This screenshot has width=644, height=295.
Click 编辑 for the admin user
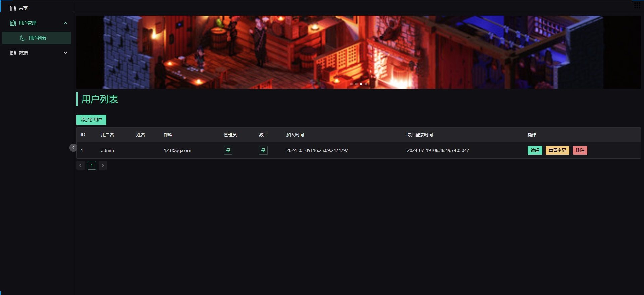[535, 150]
